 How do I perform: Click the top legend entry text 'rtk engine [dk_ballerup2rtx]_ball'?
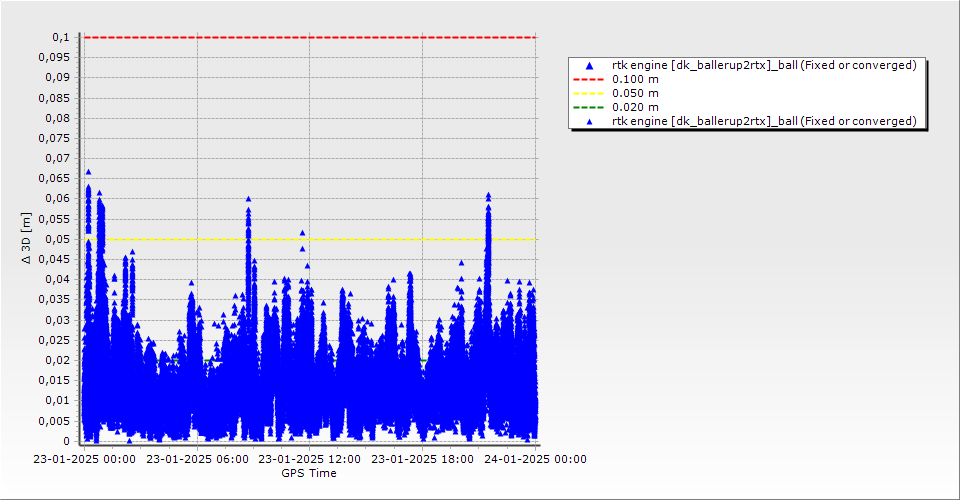[705, 65]
